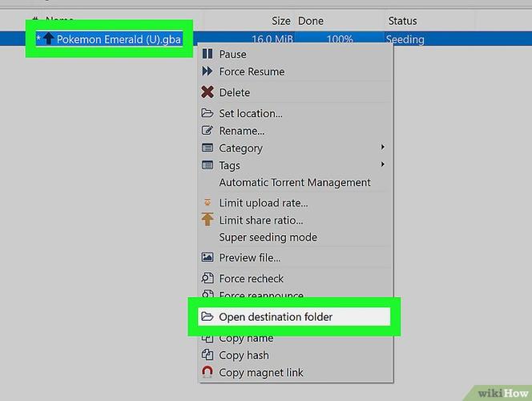The height and width of the screenshot is (401, 532).
Task: Click the Pause icon in the context menu
Action: tap(208, 54)
